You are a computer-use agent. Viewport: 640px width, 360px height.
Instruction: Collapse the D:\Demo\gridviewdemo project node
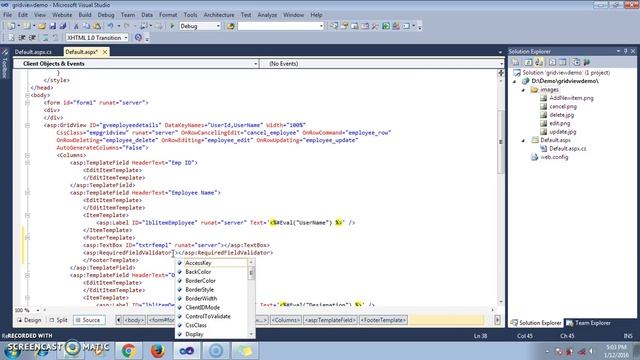515,81
